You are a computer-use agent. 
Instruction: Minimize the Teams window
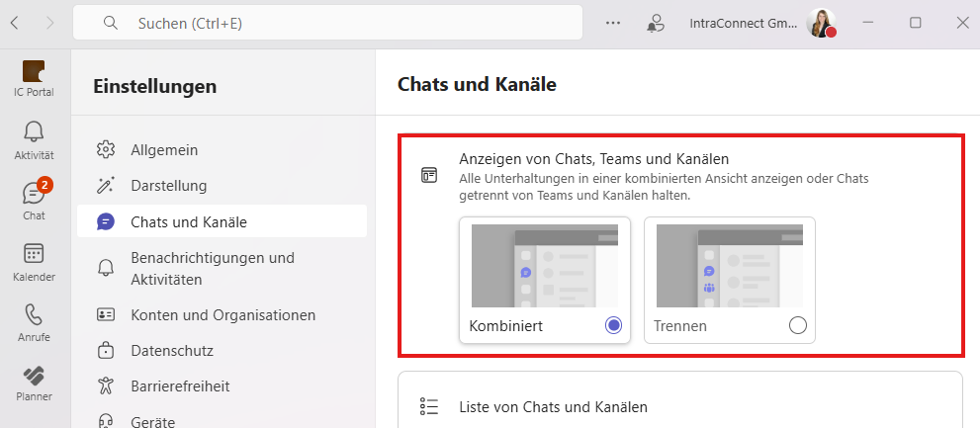[x=867, y=23]
